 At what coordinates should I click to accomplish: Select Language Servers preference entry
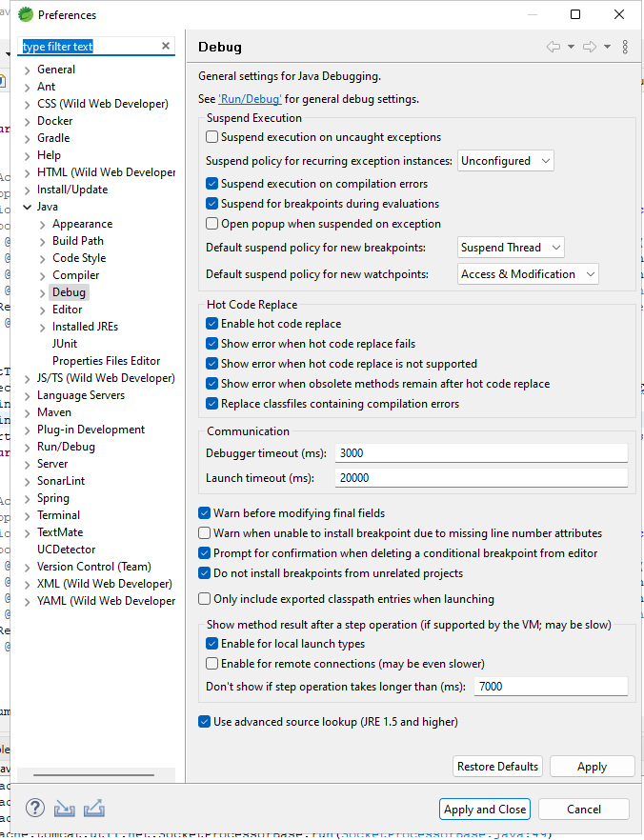[x=80, y=395]
